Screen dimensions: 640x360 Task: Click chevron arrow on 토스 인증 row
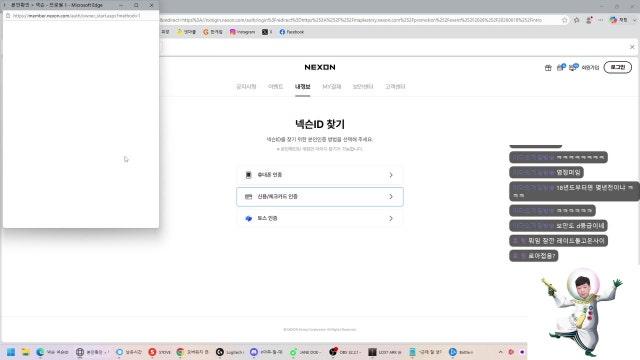(391, 218)
